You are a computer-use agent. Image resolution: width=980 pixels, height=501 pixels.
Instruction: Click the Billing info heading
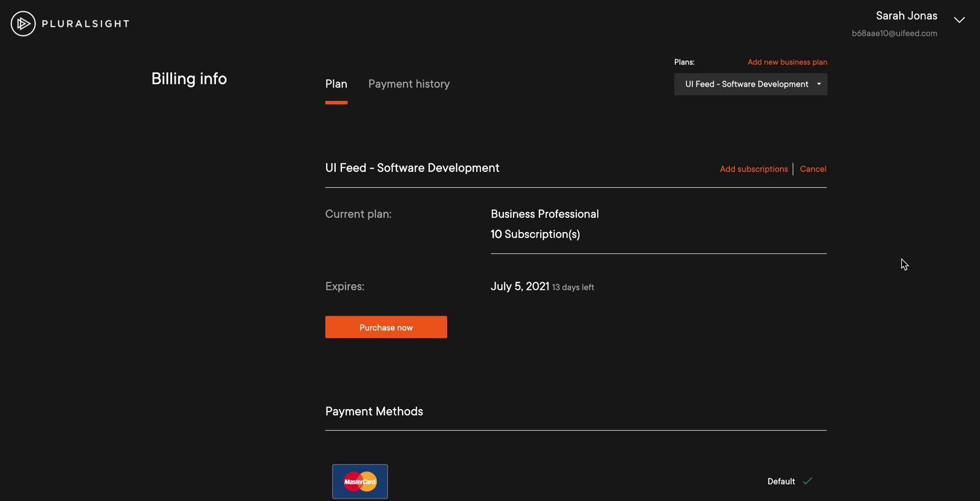pos(189,79)
